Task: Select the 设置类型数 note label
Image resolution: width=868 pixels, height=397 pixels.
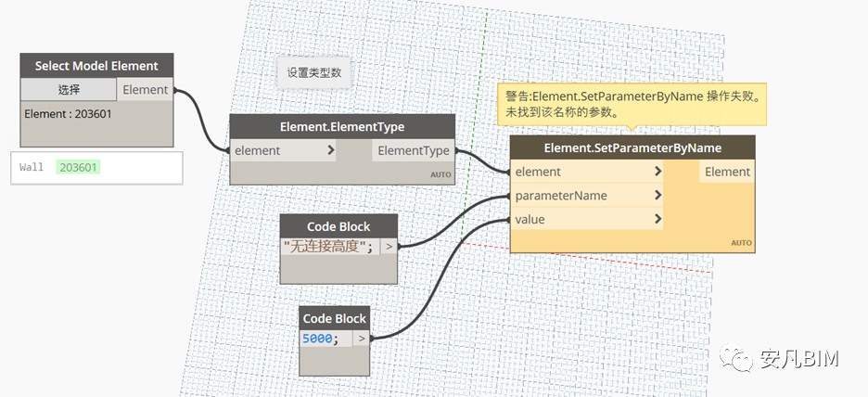Action: point(313,72)
